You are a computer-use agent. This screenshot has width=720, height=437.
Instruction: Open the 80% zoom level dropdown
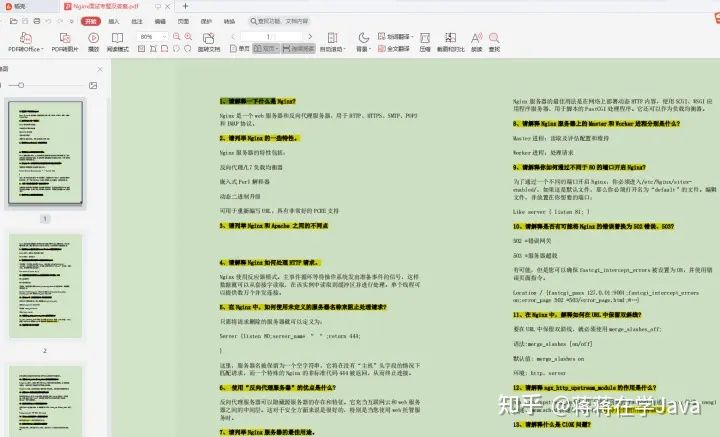(x=164, y=36)
